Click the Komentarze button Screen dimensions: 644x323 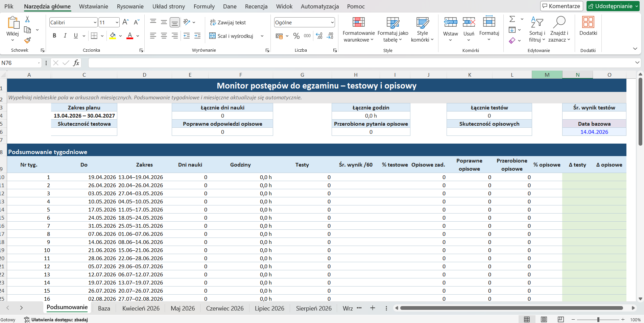click(x=562, y=6)
